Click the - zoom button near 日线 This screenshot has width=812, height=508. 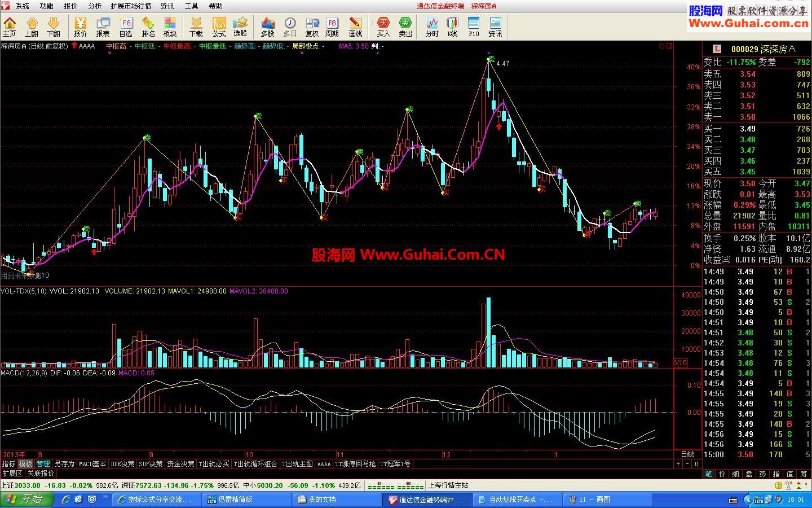687,464
